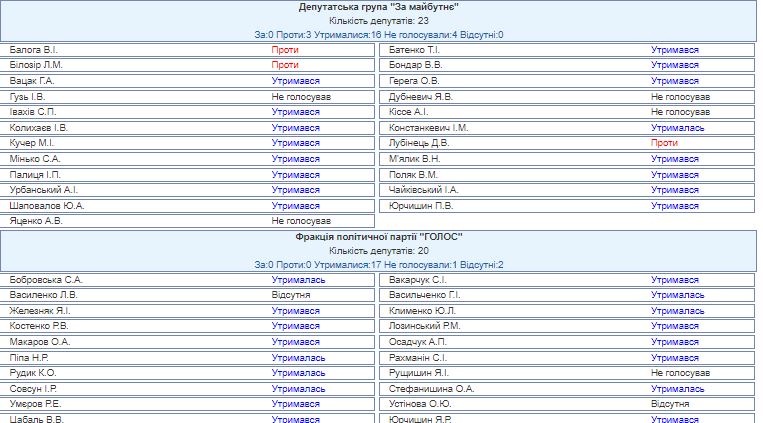Screen dimensions: 763x423
Task: Click the Кучер М.І. entry
Action: pyautogui.click(x=32, y=143)
